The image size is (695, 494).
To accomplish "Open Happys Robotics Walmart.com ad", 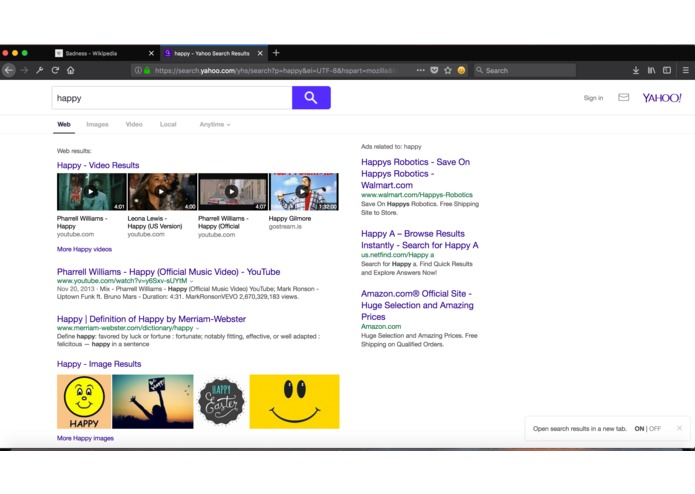I will [x=415, y=173].
